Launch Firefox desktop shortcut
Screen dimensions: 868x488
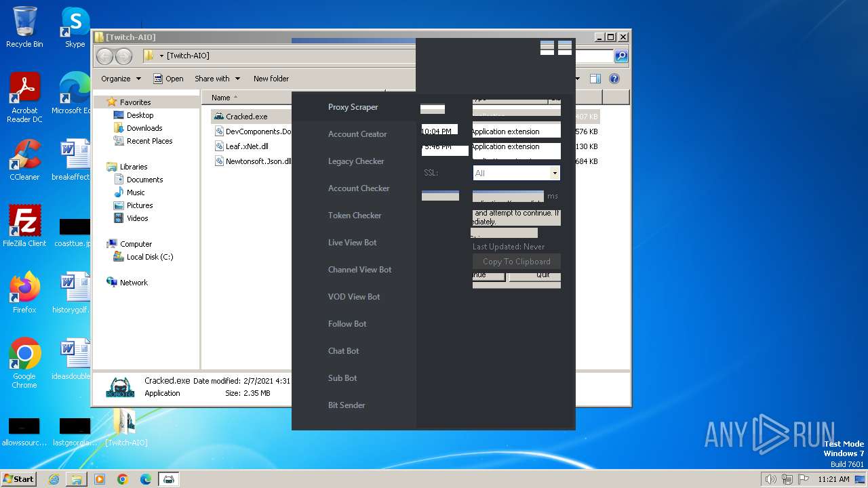pos(24,293)
